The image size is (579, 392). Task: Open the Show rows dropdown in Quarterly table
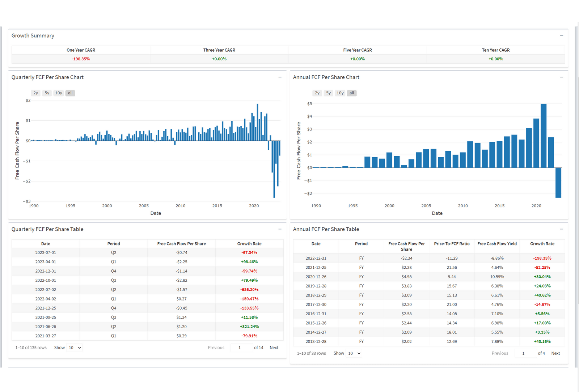tap(75, 348)
